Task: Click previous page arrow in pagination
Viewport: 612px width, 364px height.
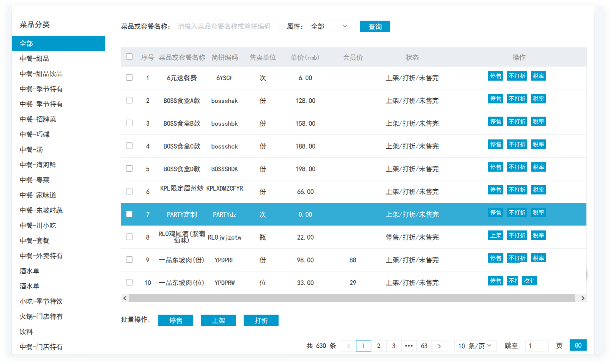Action: pyautogui.click(x=348, y=346)
